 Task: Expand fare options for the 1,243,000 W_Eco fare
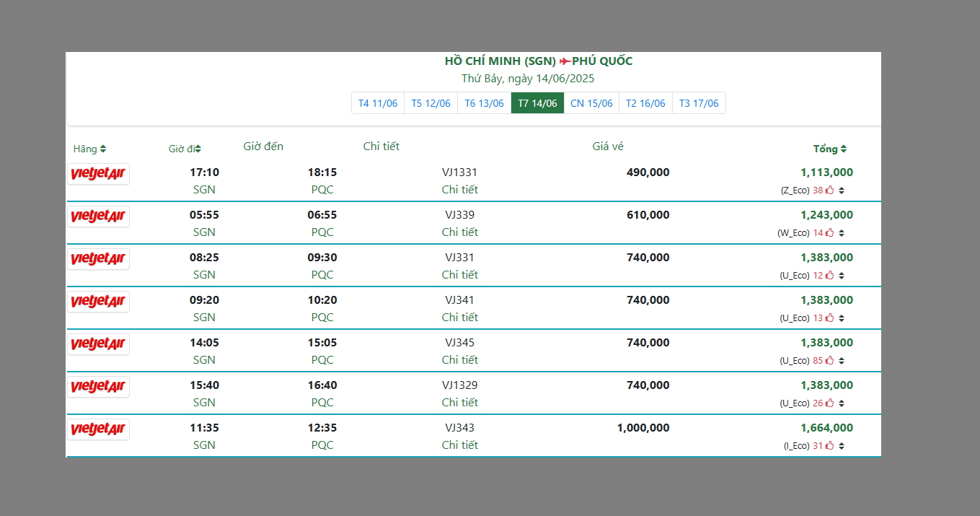(x=842, y=233)
